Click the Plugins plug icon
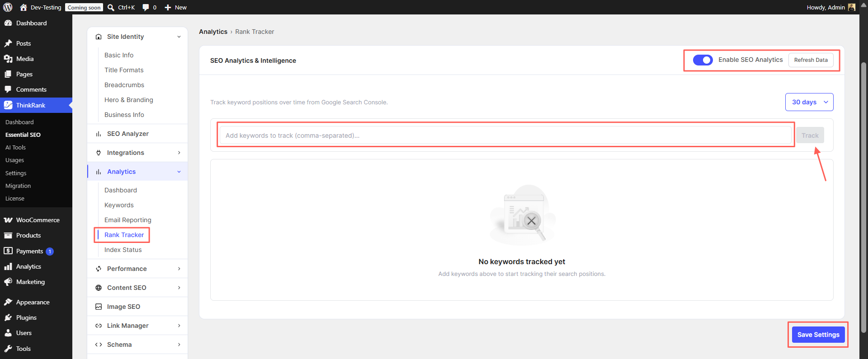 pos(8,317)
